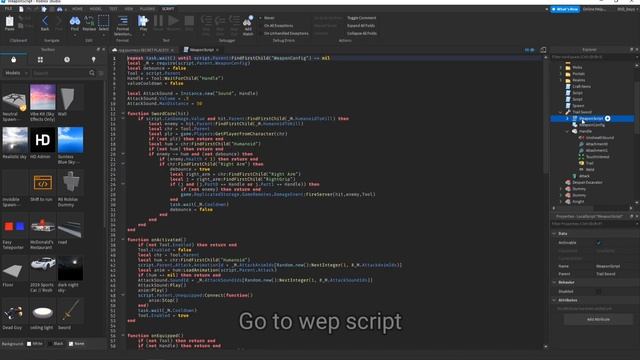Click the Attack animation icon in Explorer
Viewport: 640px width, 360px height.
pyautogui.click(x=575, y=176)
